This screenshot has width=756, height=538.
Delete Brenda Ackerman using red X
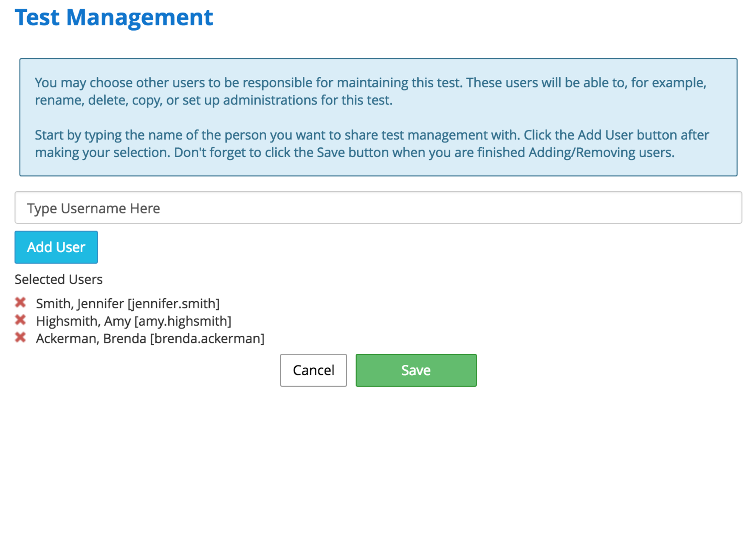(x=20, y=337)
